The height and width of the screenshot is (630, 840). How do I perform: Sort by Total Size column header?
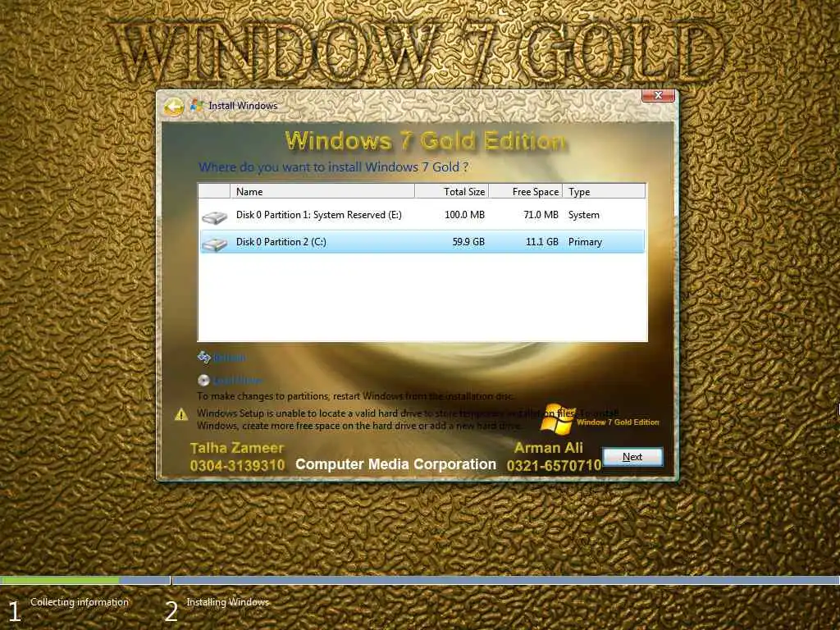point(452,191)
